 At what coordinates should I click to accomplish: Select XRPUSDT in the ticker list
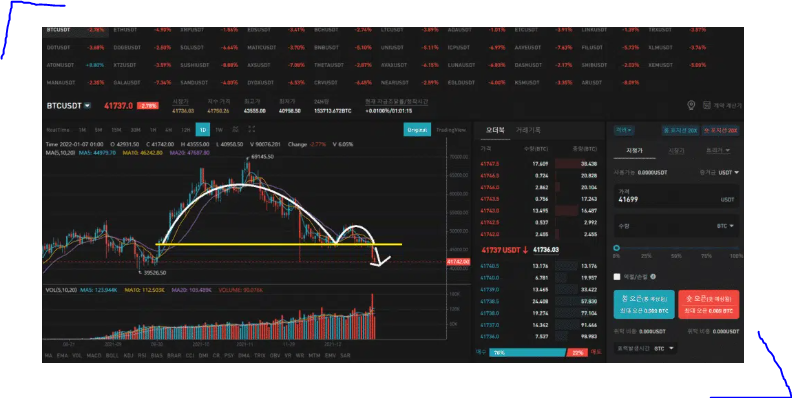tap(192, 30)
